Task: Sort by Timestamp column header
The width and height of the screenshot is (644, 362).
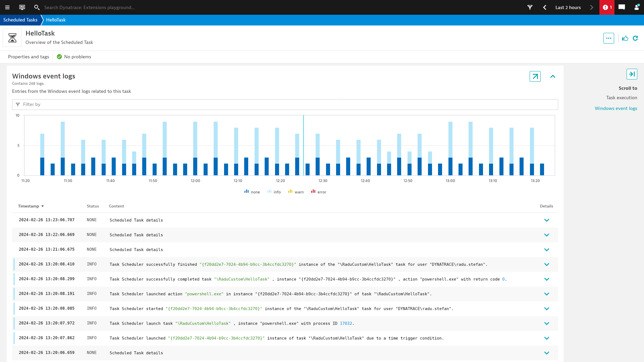Action: 31,206
